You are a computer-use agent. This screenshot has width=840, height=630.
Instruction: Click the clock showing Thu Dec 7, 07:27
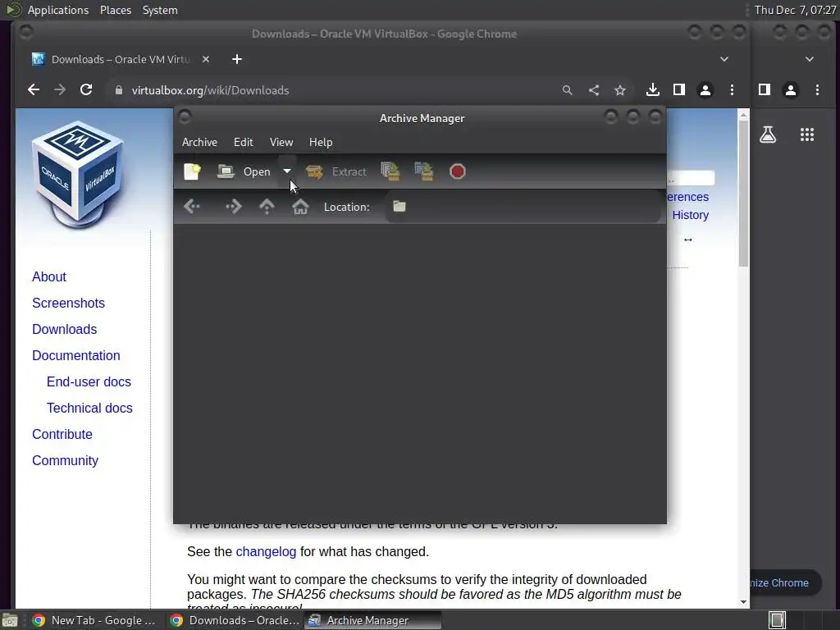(x=795, y=10)
